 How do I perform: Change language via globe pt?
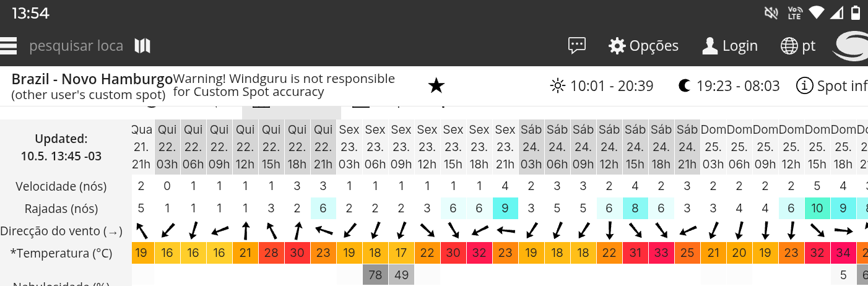pos(798,46)
